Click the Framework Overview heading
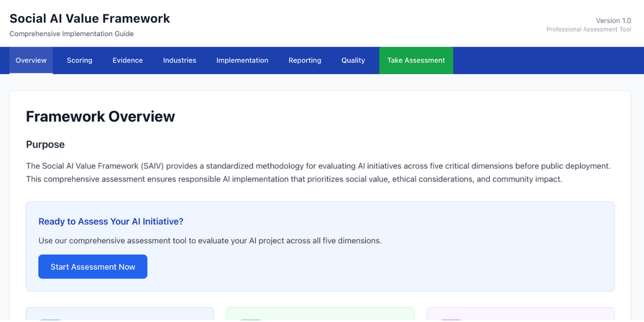The image size is (644, 322). [100, 116]
